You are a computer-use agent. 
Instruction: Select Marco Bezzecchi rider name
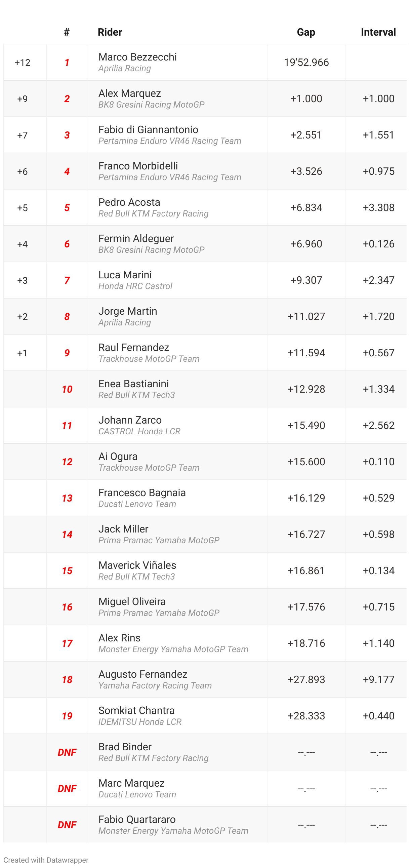pyautogui.click(x=137, y=57)
